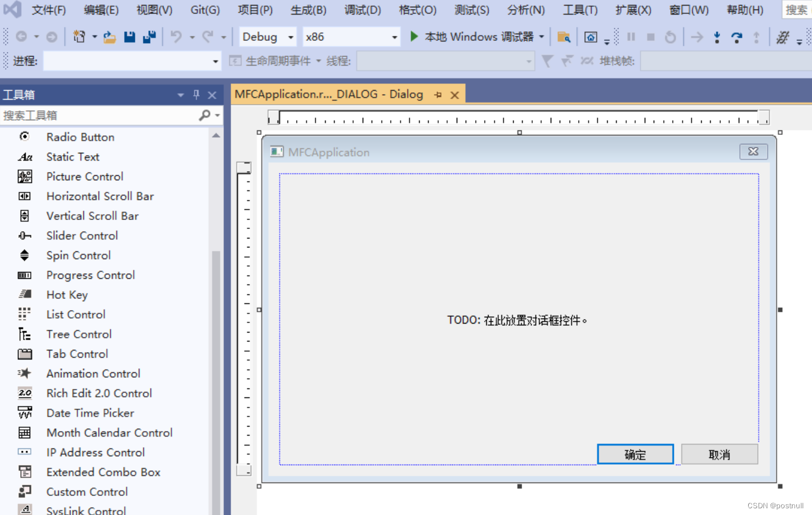Select the Rich Edit 2.0 Control icon

[25, 393]
